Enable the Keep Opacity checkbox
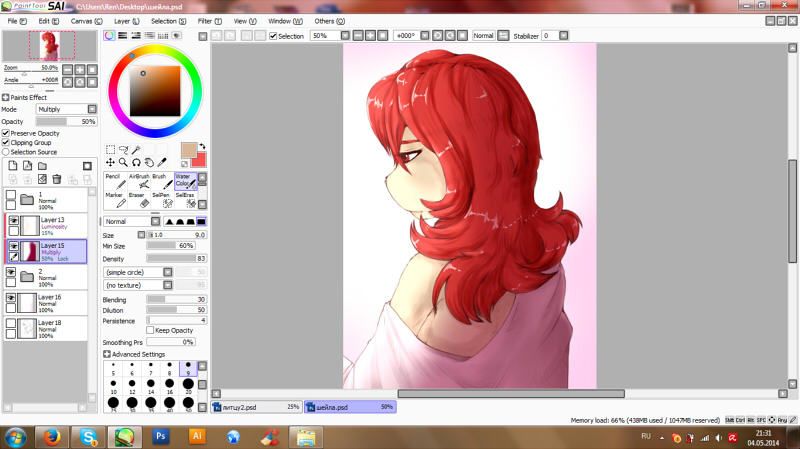The width and height of the screenshot is (800, 449). 150,330
